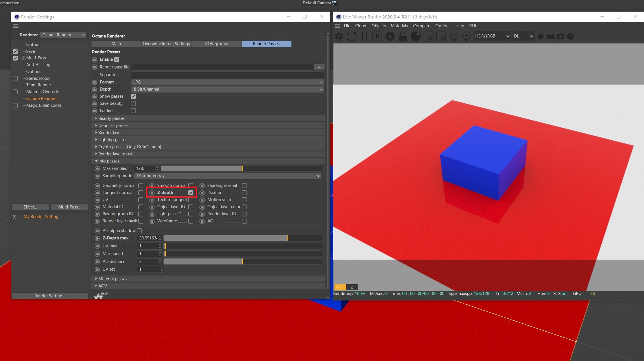Toggle the resolution lock padlock icon
Screen dimensions: 644x361
[x=403, y=36]
